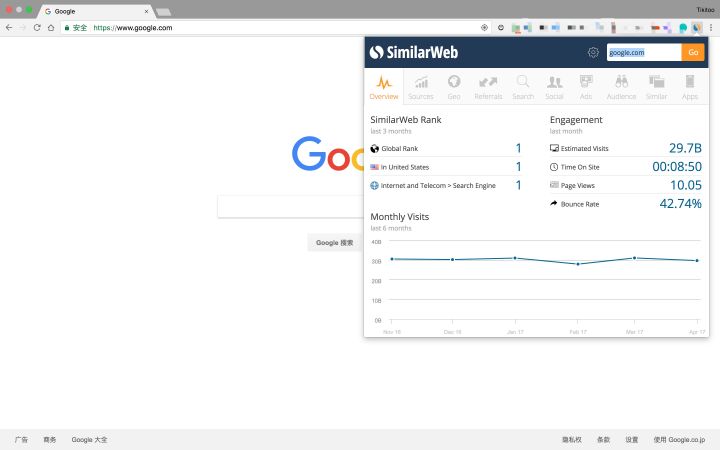Screen dimensions: 720x450
Task: Open the 隐私权 footer link
Action: (572, 439)
